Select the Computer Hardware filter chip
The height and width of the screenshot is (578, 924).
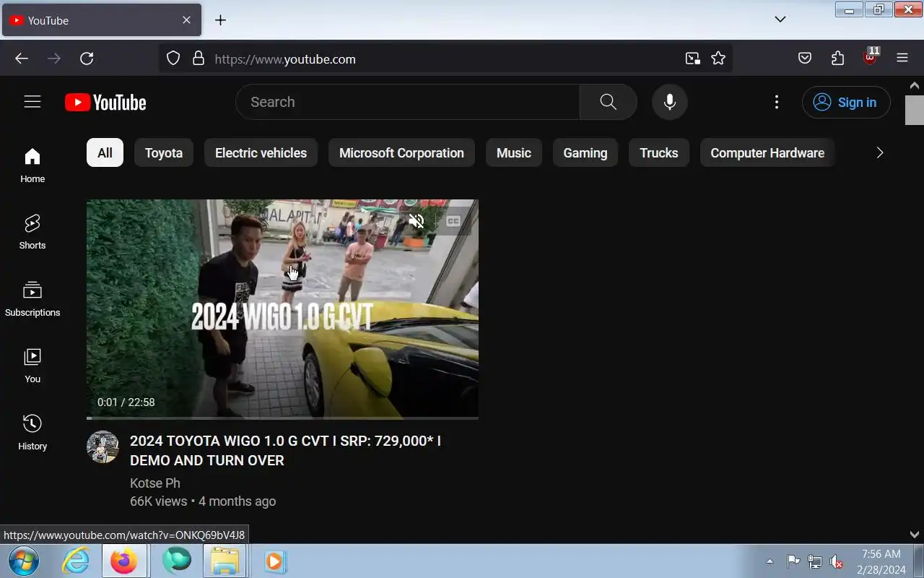(x=767, y=152)
